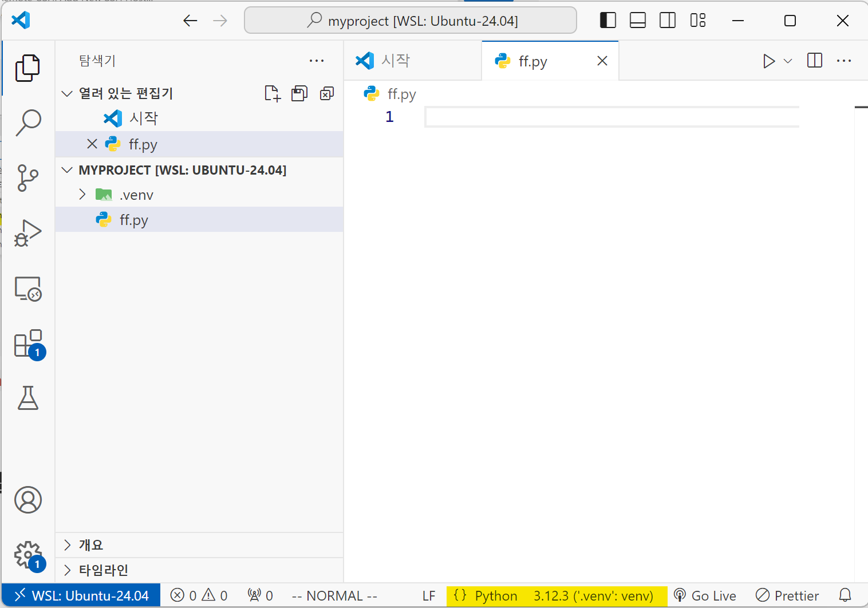Toggle the bottom panel visibility

tap(637, 21)
